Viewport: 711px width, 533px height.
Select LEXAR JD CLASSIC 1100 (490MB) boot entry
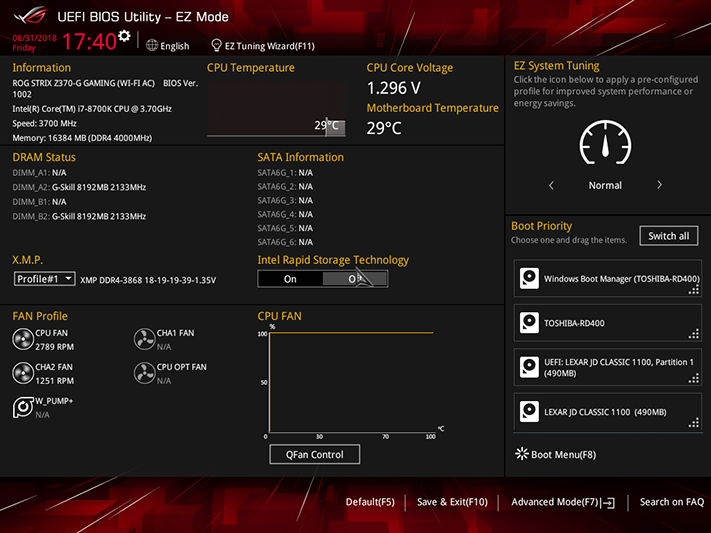[608, 411]
